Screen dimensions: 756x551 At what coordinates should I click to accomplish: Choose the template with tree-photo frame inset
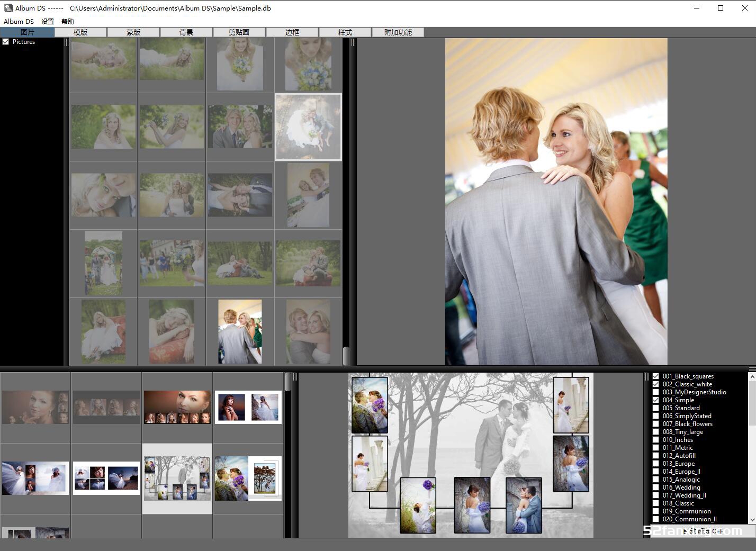pos(248,478)
